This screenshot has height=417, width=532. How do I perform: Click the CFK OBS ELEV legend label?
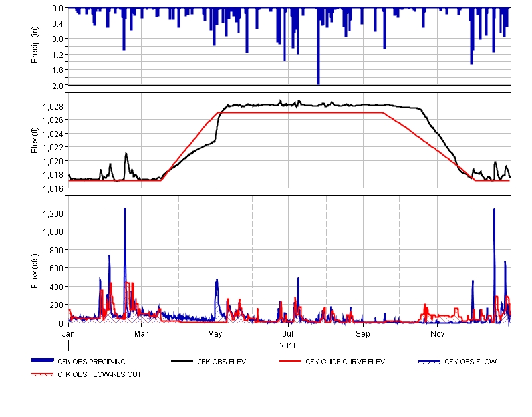[221, 362]
